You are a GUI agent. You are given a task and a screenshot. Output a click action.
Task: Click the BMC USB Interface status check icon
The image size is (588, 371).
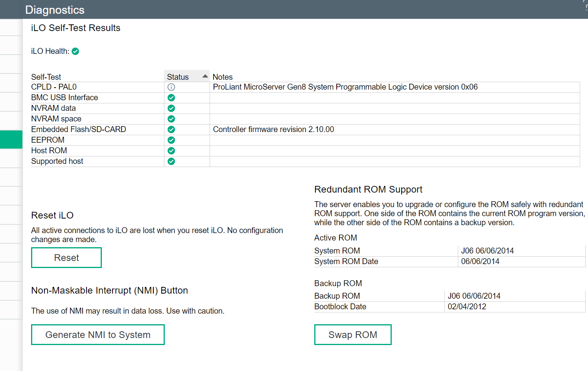171,97
